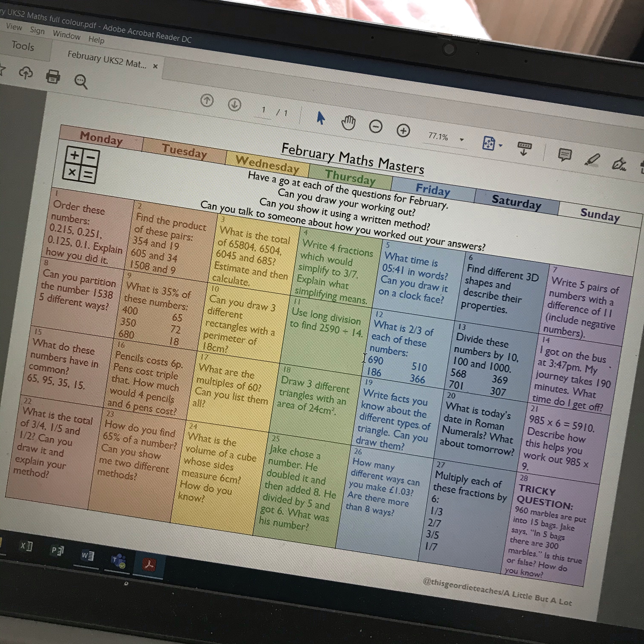Select the Hand pan tool
Image resolution: width=644 pixels, height=644 pixels.
click(349, 123)
